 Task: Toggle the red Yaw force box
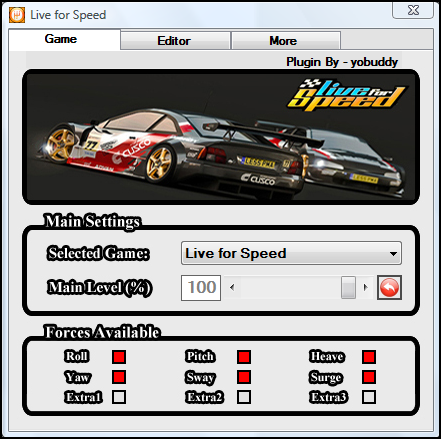119,377
